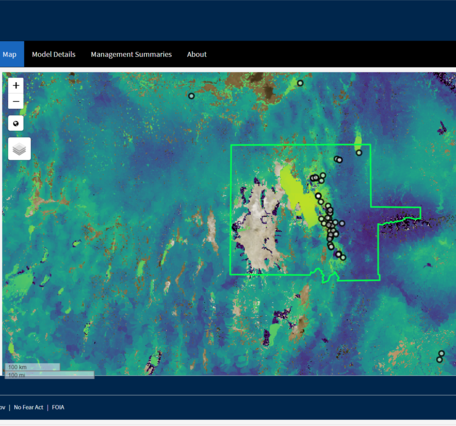Viewport: 456px width, 426px height.
Task: Zoom out the map with minus button
Action: (x=16, y=101)
